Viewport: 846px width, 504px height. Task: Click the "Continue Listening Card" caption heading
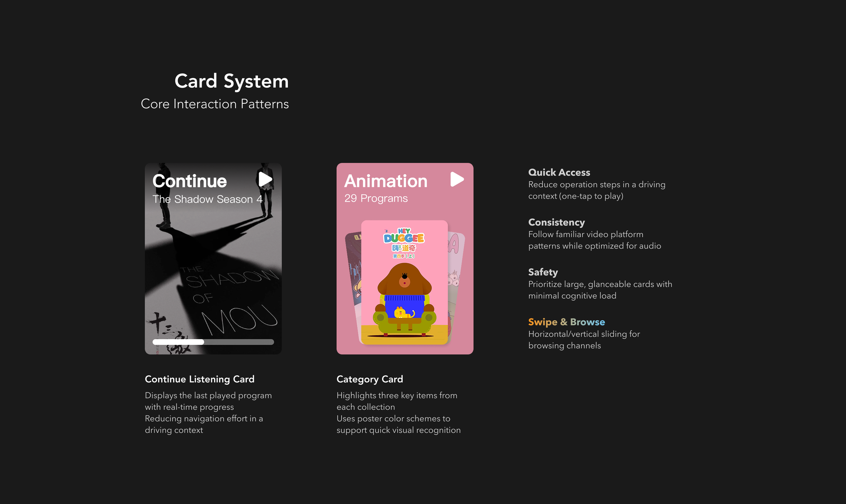[200, 379]
